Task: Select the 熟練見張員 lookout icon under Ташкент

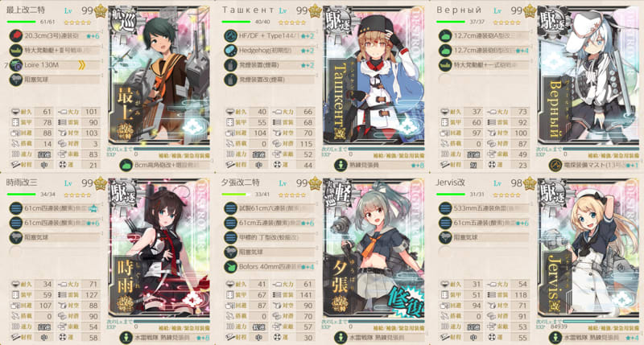Action: pos(341,165)
